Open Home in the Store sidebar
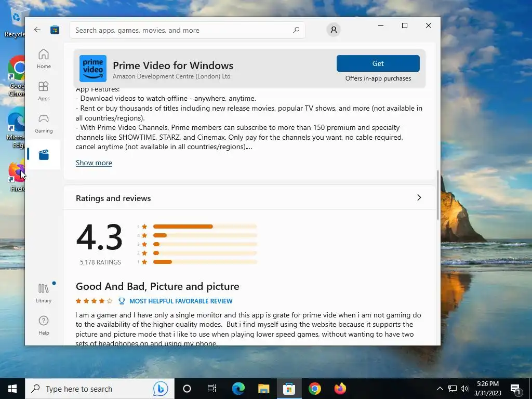This screenshot has height=399, width=532. click(44, 59)
